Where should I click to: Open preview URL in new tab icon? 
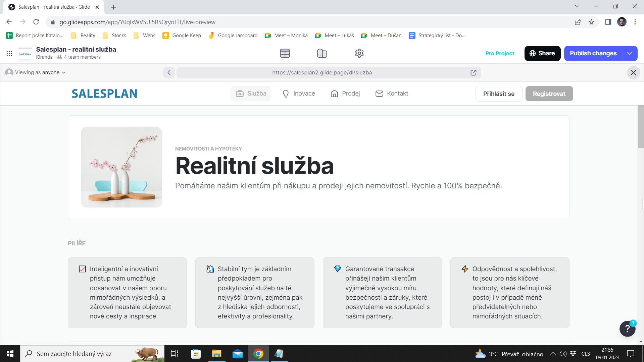pyautogui.click(x=474, y=72)
